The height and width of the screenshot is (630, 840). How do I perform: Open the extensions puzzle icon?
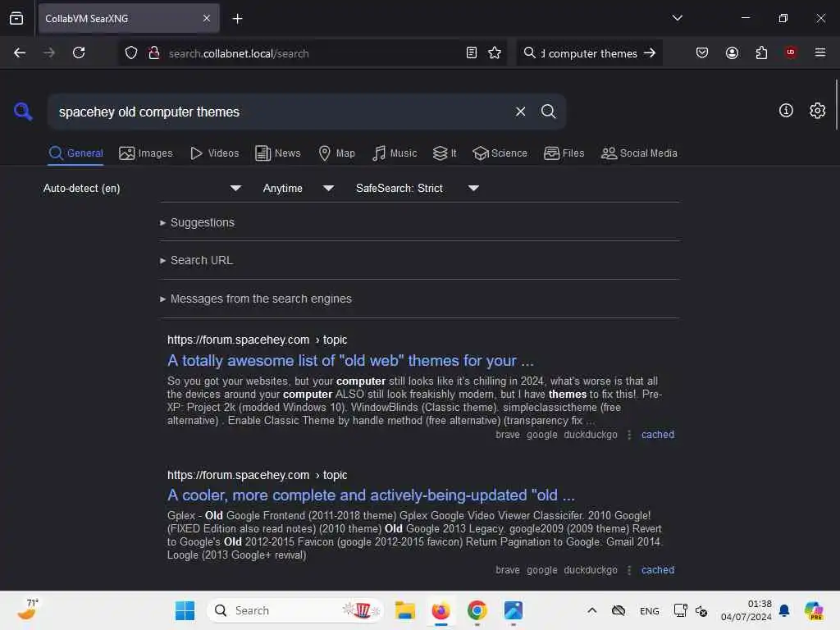(x=761, y=52)
